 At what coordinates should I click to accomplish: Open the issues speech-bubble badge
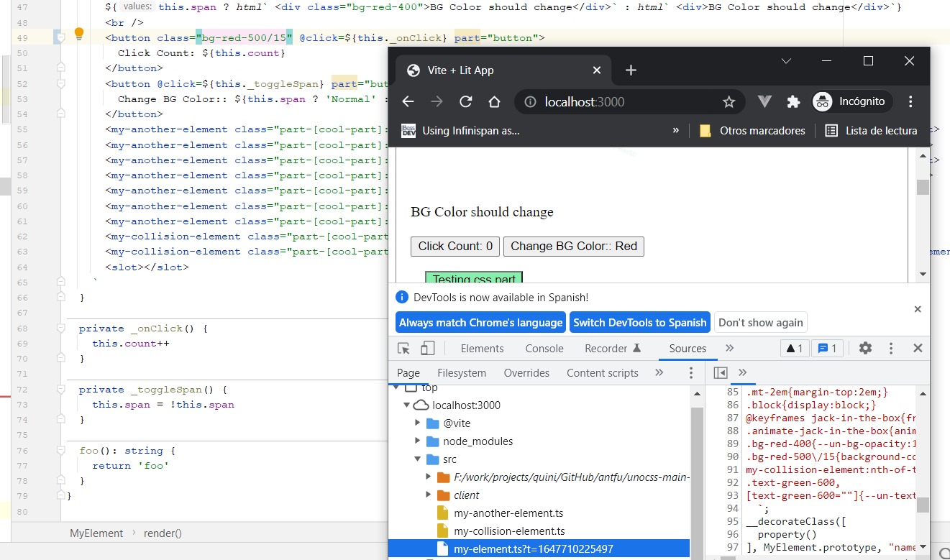(x=827, y=348)
